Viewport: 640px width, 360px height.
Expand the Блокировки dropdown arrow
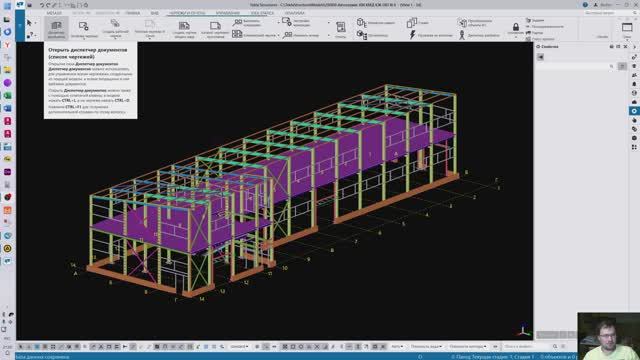(516, 37)
